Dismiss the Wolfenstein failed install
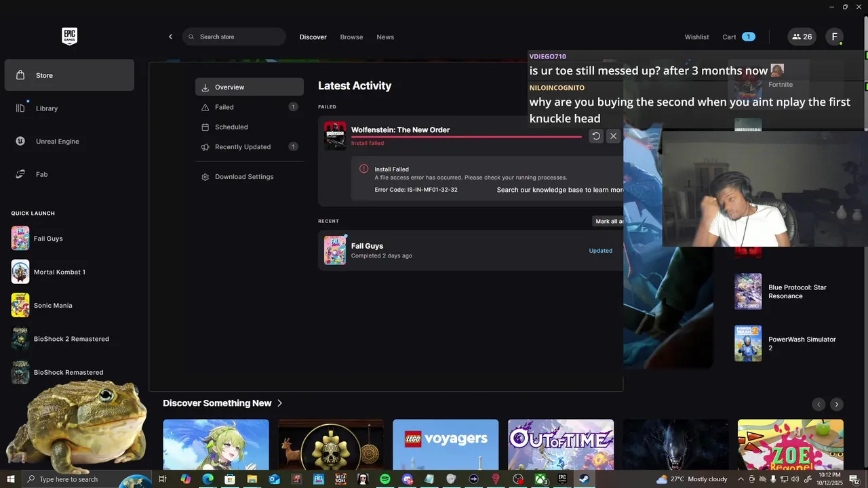868x488 pixels. (x=613, y=136)
